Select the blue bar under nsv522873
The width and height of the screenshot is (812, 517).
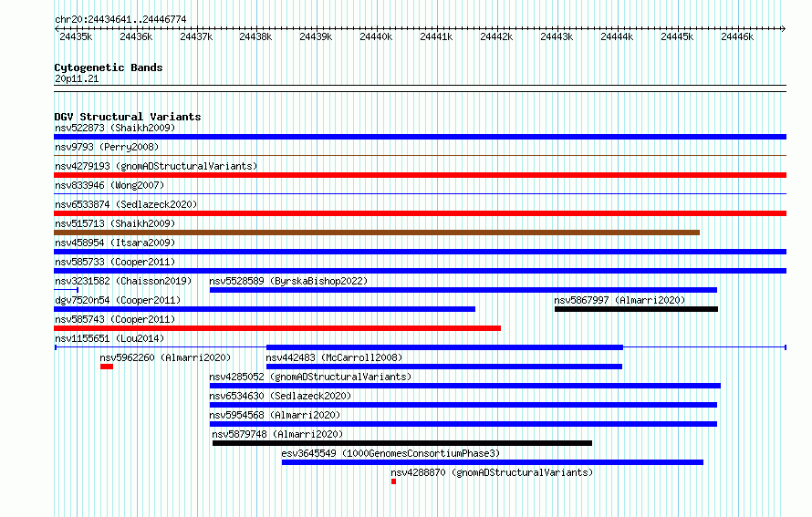(x=420, y=137)
